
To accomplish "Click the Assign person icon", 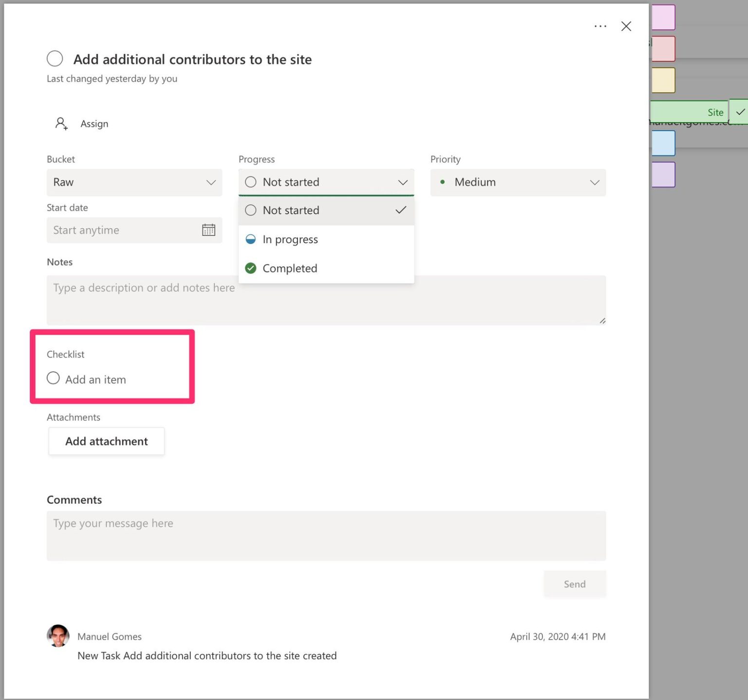I will tap(60, 124).
